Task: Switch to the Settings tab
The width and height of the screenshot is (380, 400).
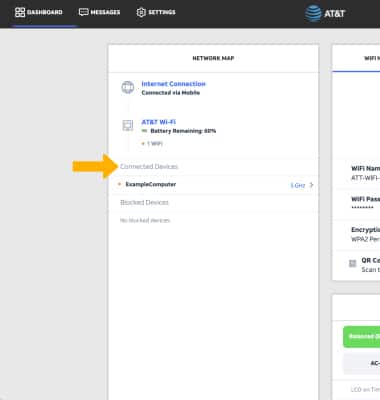Action: tap(156, 12)
